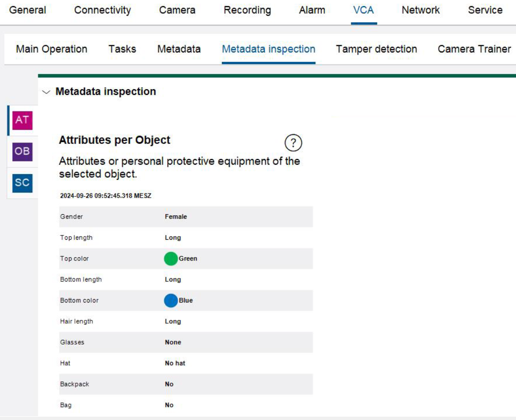Screen dimensions: 516x420
Task: Collapse the Metadata inspection section
Action: (46, 92)
